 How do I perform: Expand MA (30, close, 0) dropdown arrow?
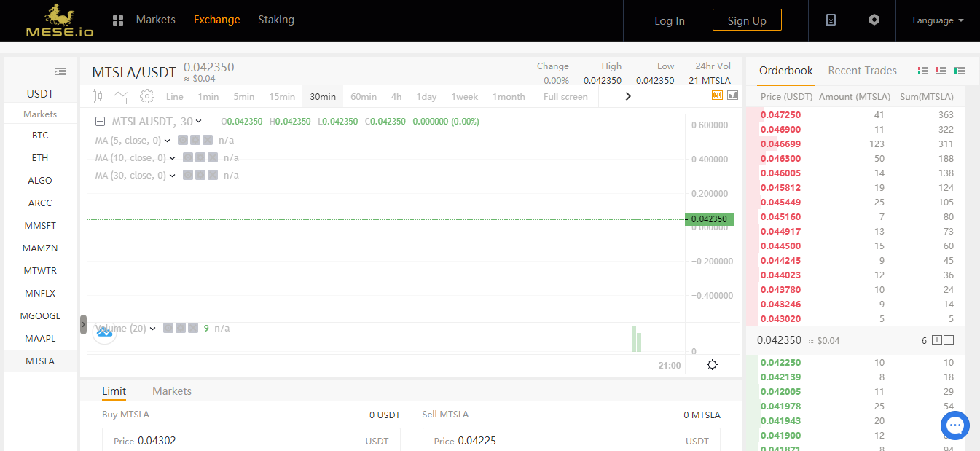173,175
